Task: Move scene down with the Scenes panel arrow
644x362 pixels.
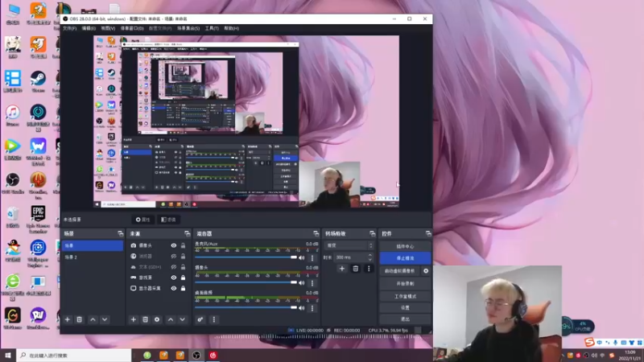Action: tap(105, 319)
